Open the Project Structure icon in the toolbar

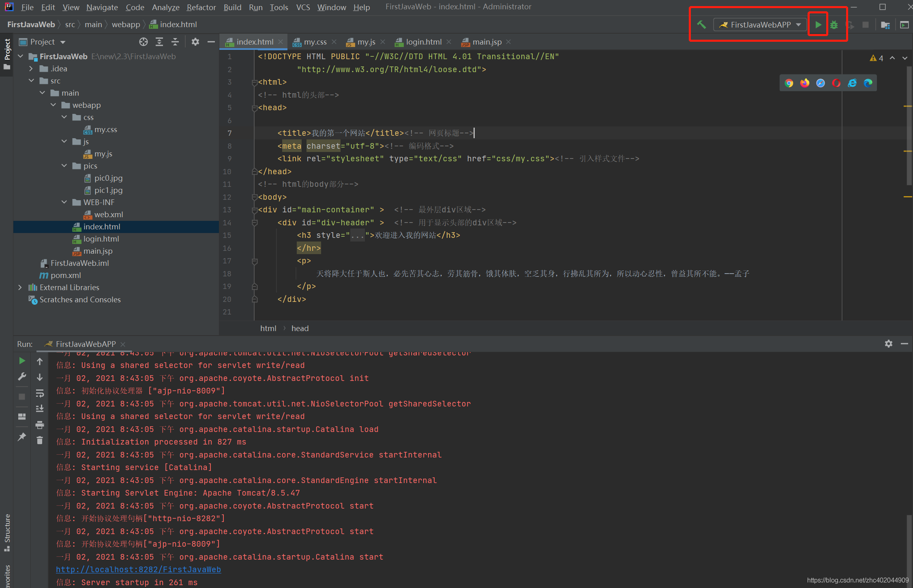(x=885, y=25)
